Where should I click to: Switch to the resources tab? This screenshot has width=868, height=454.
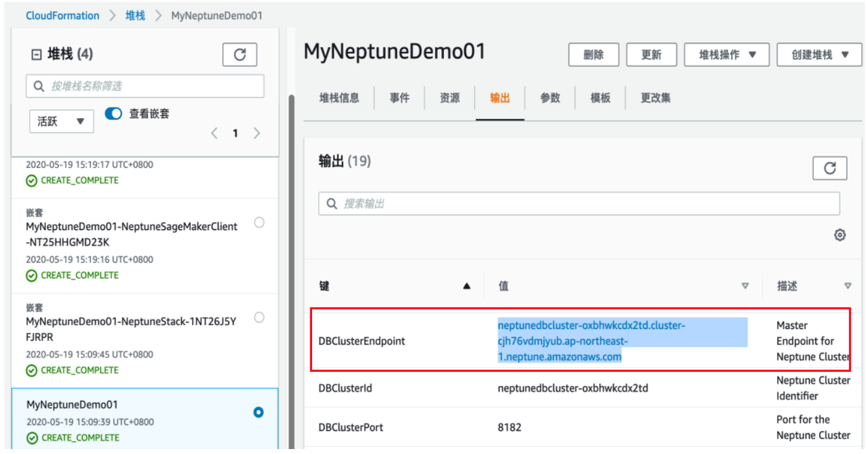[x=450, y=98]
